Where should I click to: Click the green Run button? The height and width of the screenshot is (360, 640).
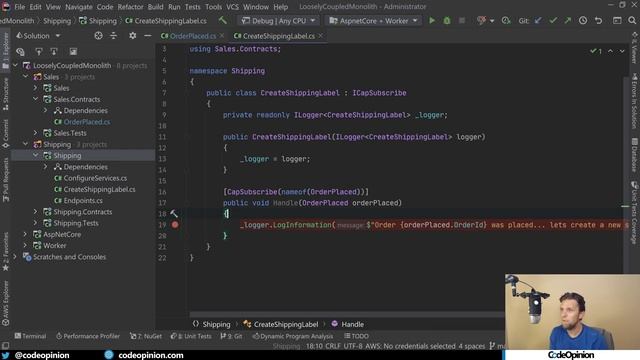432,20
